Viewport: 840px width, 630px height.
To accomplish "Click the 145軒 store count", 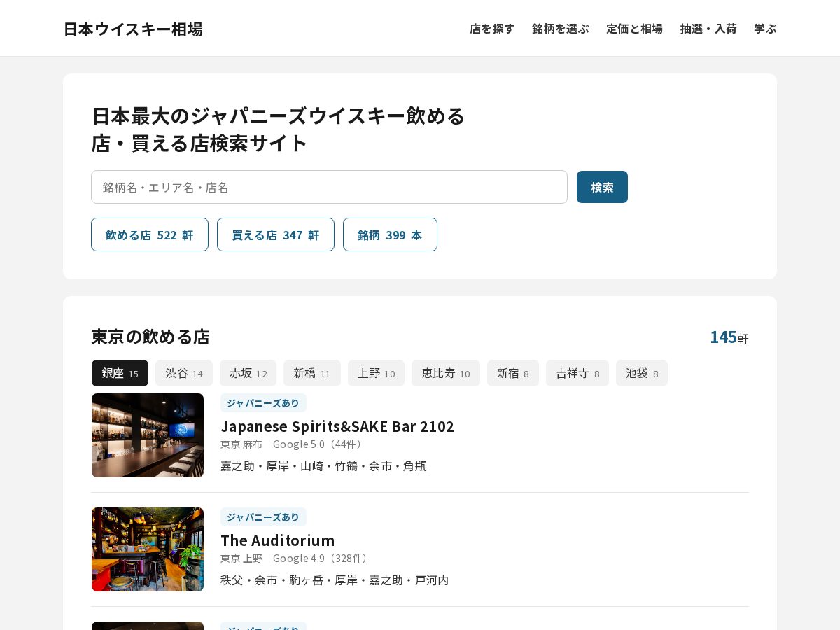I will coord(729,337).
